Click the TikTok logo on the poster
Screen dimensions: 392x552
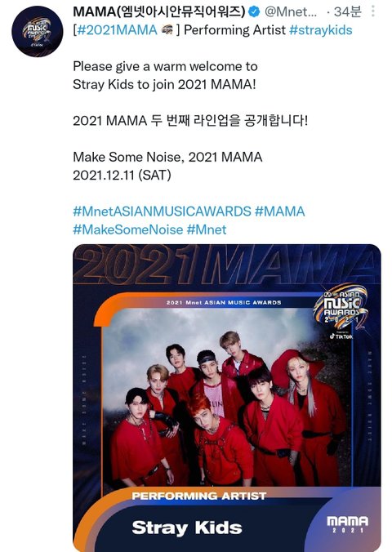pyautogui.click(x=341, y=336)
